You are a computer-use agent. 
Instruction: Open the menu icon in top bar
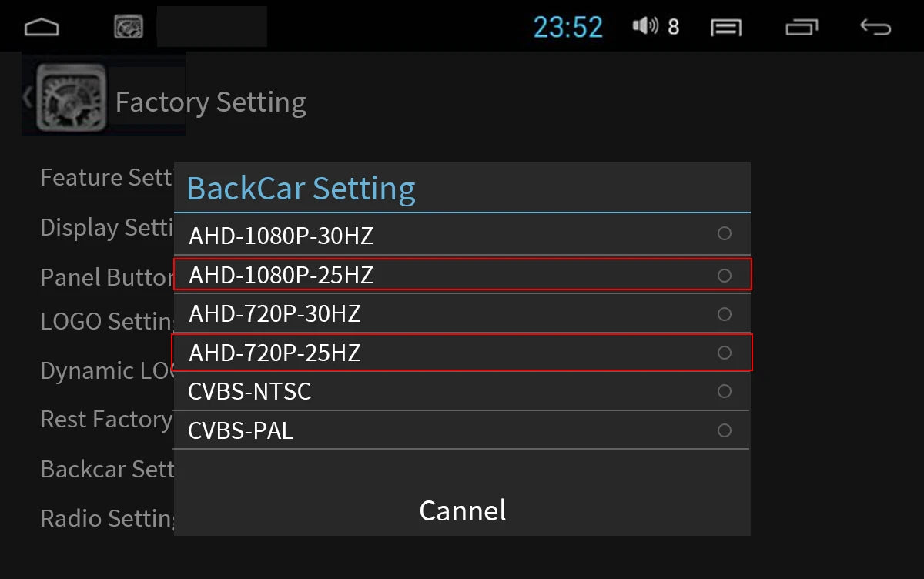pyautogui.click(x=726, y=28)
